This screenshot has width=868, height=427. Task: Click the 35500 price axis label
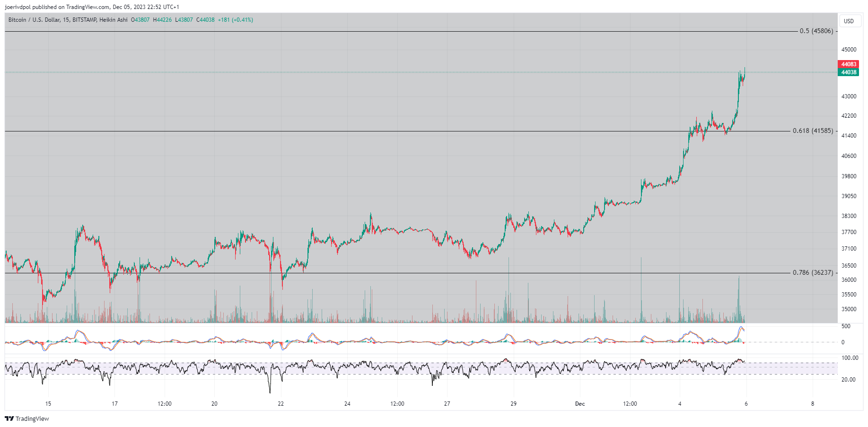coord(849,295)
